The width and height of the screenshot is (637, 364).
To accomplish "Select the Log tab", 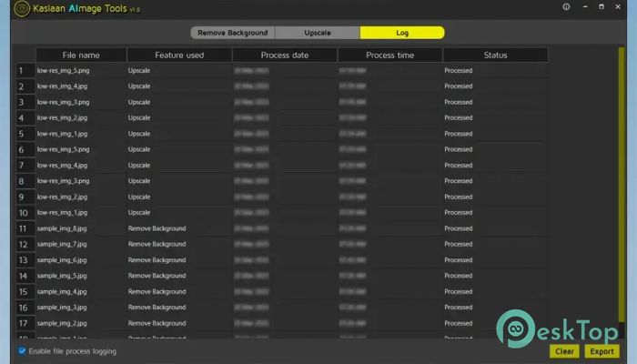I will tap(402, 33).
